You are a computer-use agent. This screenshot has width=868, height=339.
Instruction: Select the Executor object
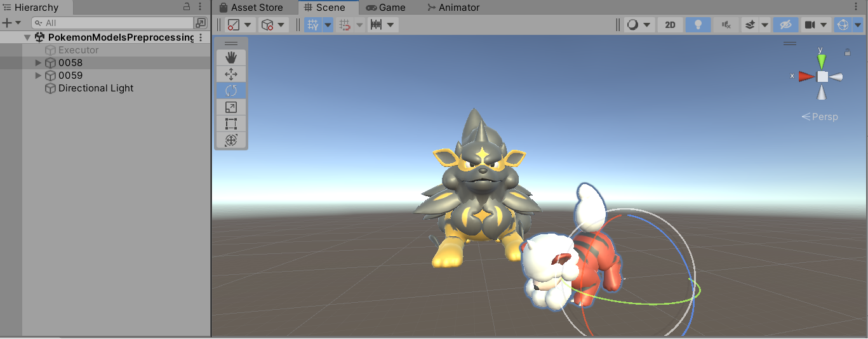point(78,50)
